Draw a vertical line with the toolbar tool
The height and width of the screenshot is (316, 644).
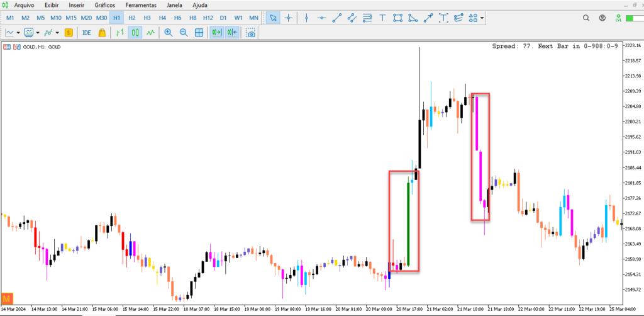306,18
